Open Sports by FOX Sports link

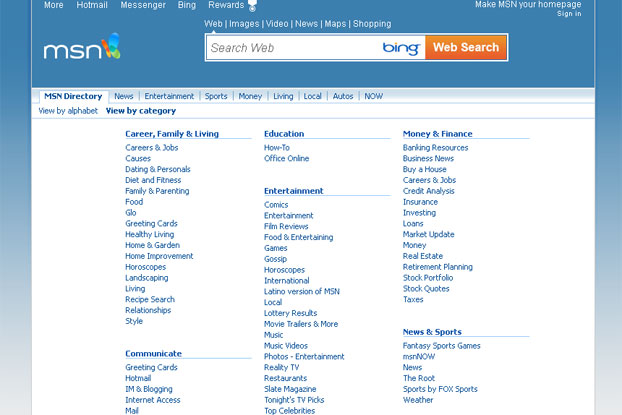click(x=440, y=389)
